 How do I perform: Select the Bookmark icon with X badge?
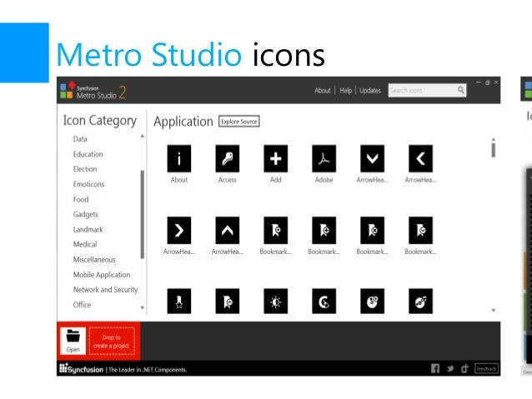coord(372,230)
